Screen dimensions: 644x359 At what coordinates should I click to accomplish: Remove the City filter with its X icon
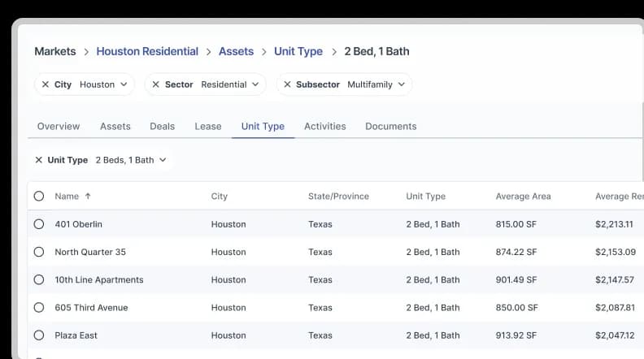[x=46, y=84]
